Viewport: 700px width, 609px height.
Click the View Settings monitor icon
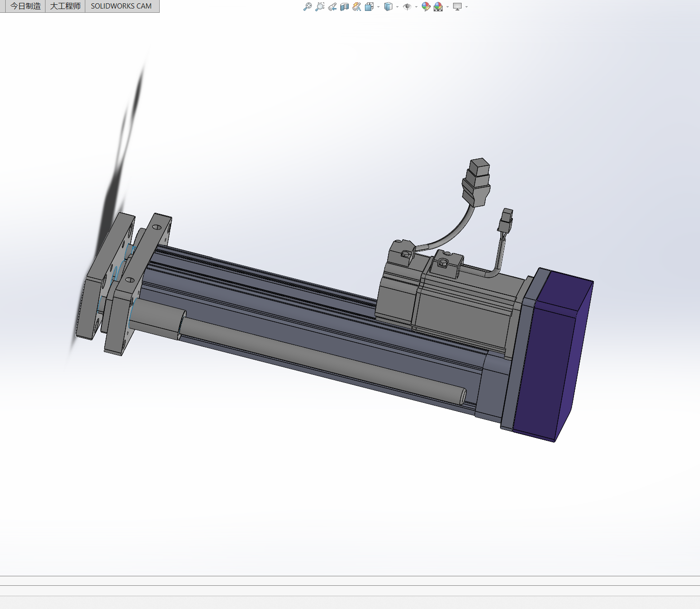pyautogui.click(x=457, y=7)
